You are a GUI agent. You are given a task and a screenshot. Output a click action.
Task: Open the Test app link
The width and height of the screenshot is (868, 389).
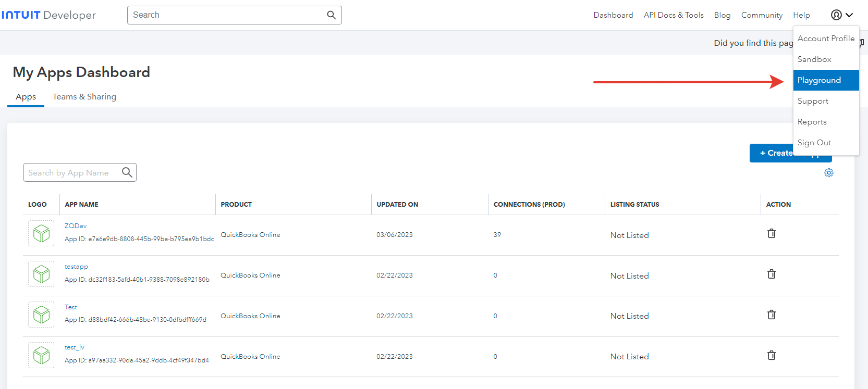click(71, 307)
